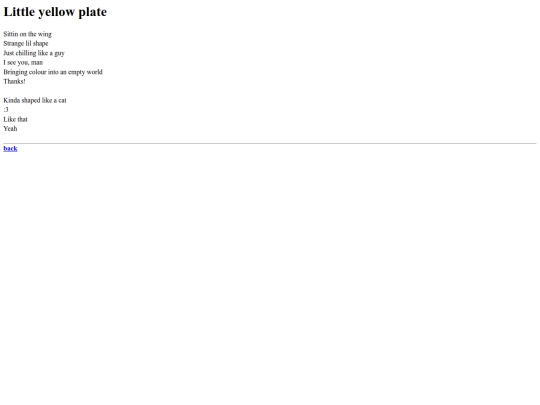
Task: Click the word "yellow" in the heading
Action: (56, 12)
